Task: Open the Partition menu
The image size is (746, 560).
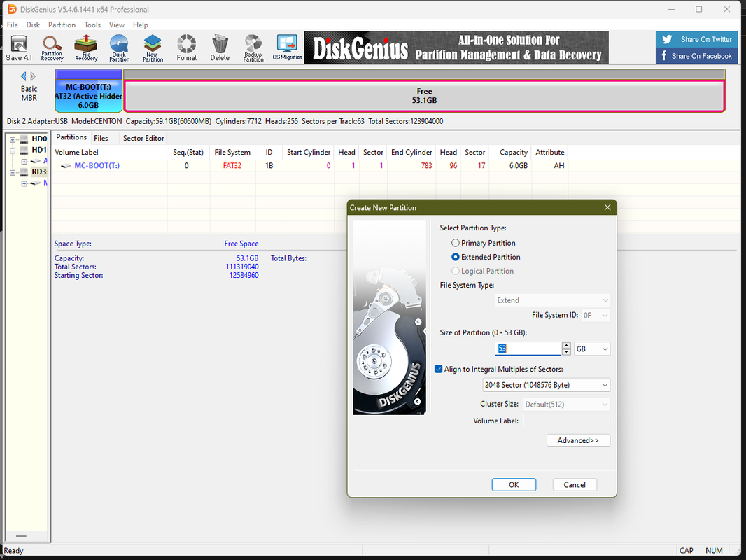Action: [62, 24]
